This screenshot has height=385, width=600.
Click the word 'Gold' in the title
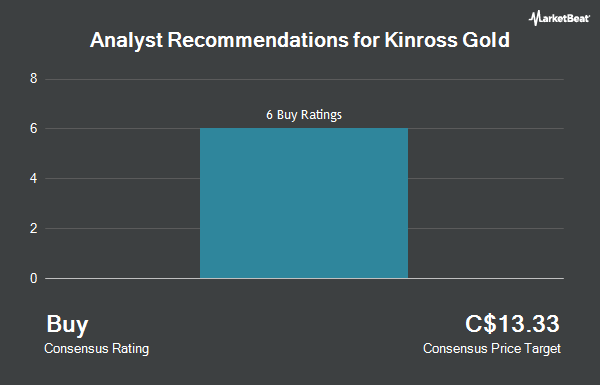pyautogui.click(x=486, y=40)
